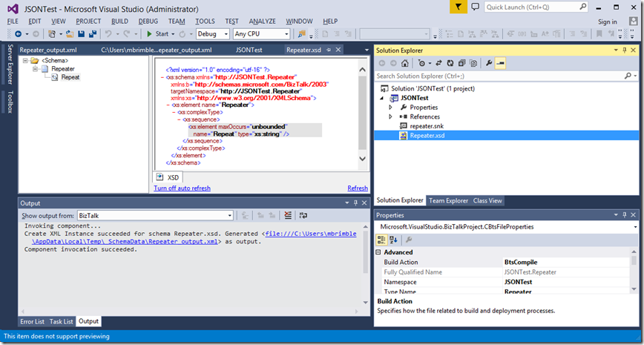
Task: Click the Show All Files icon
Action: click(473, 63)
